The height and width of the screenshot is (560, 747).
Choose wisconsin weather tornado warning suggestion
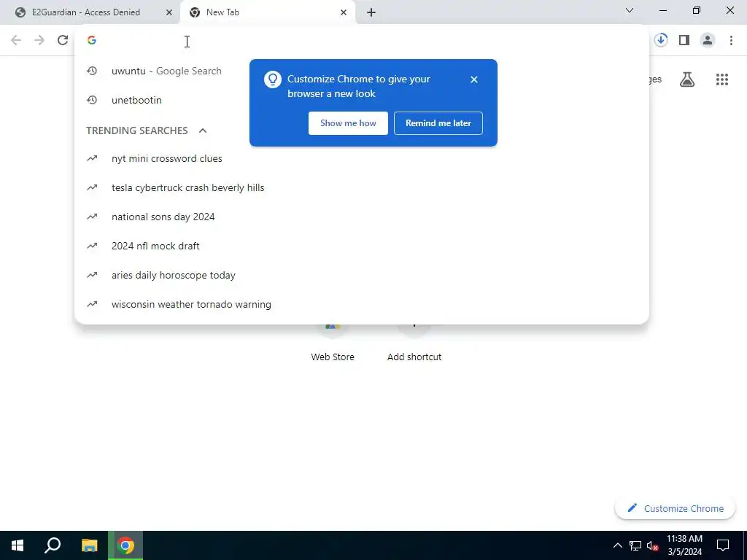(x=362, y=304)
